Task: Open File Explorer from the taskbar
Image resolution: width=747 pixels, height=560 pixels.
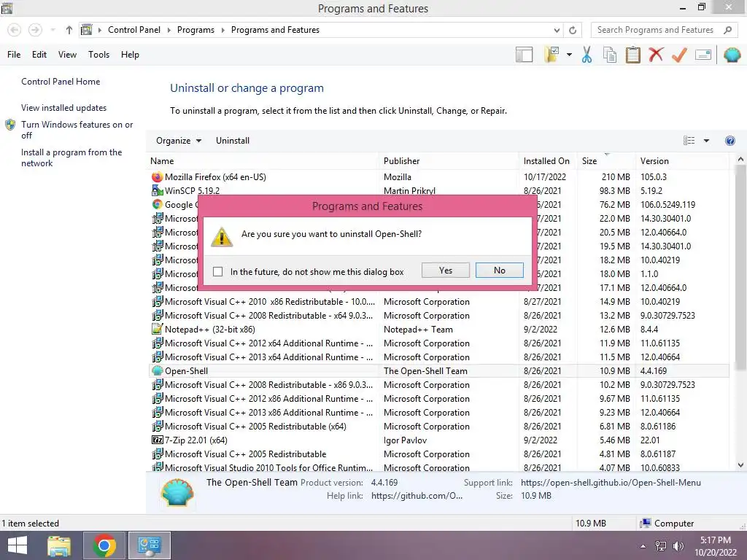Action: coord(59,545)
